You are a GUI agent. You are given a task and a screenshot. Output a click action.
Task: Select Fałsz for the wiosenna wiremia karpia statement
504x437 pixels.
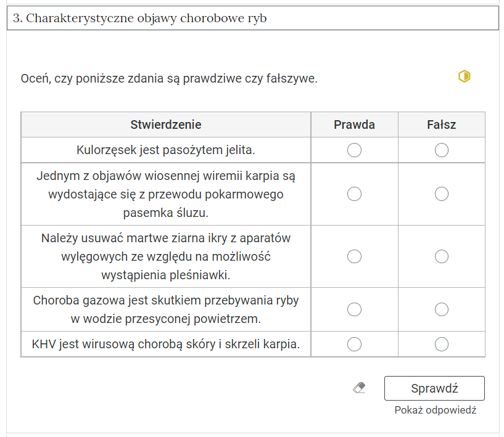click(x=441, y=194)
